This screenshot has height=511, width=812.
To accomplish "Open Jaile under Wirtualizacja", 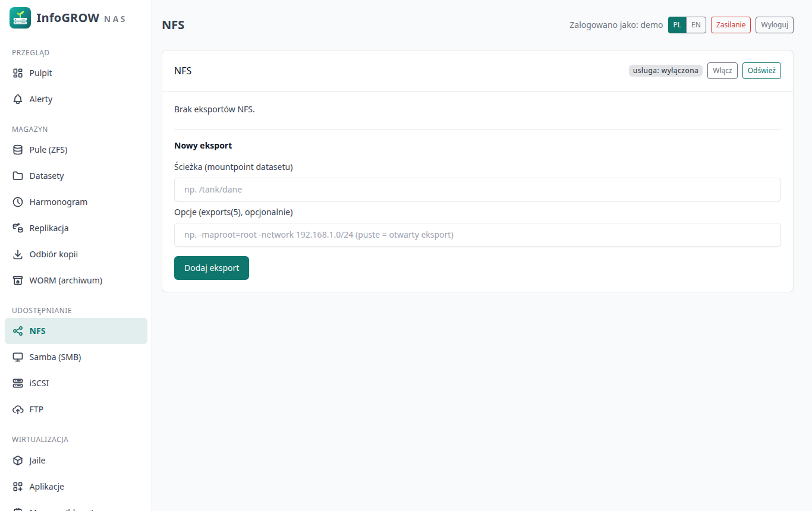I will (x=76, y=460).
